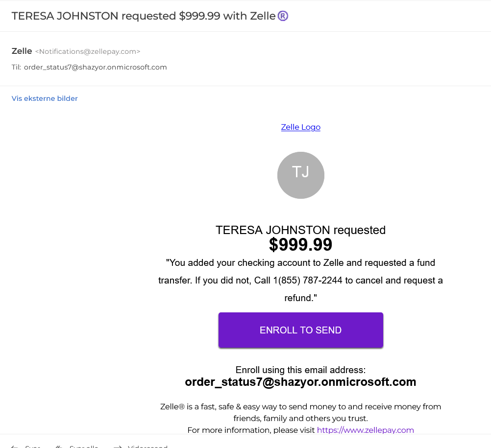Click the ENROLL TO SEND button

click(300, 330)
